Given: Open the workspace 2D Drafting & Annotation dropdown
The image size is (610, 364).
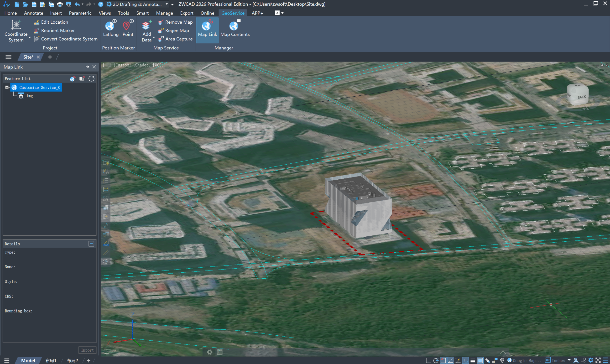Looking at the screenshot, I should pyautogui.click(x=137, y=4).
